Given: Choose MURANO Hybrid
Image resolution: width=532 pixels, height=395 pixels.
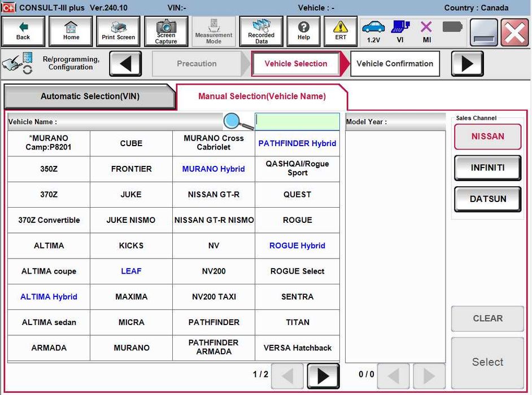Looking at the screenshot, I should (213, 169).
